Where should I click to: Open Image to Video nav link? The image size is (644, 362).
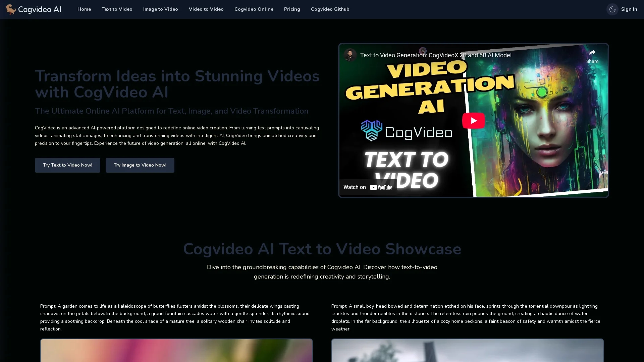(x=161, y=9)
